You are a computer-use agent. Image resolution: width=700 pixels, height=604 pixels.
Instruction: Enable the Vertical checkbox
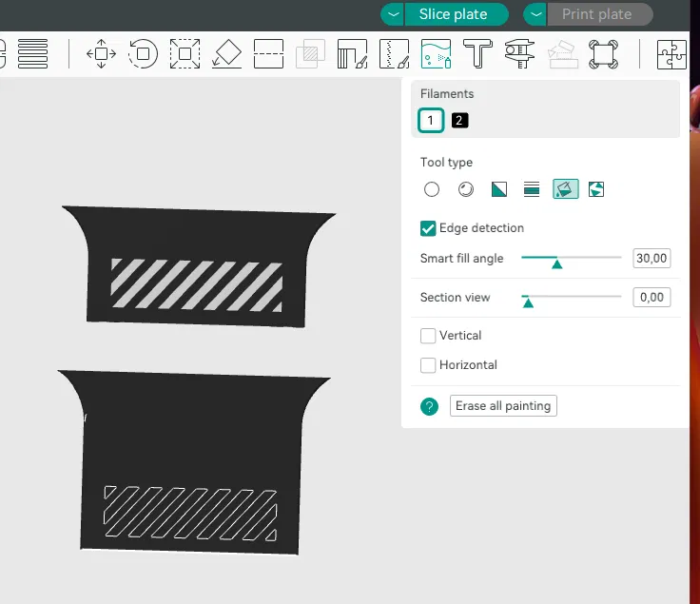pyautogui.click(x=428, y=336)
